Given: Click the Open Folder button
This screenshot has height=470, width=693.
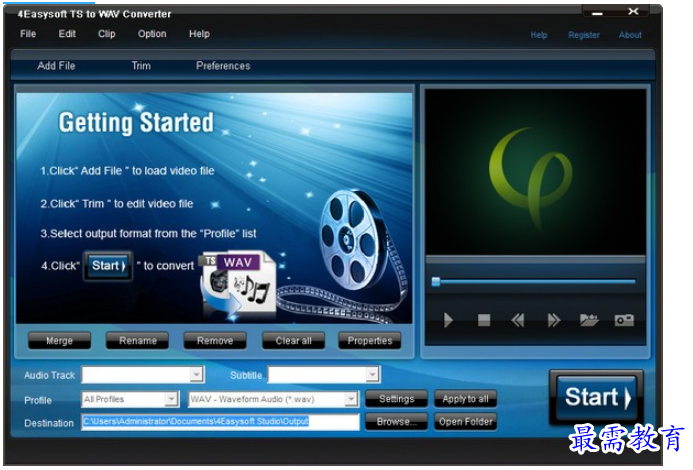Looking at the screenshot, I should (465, 422).
